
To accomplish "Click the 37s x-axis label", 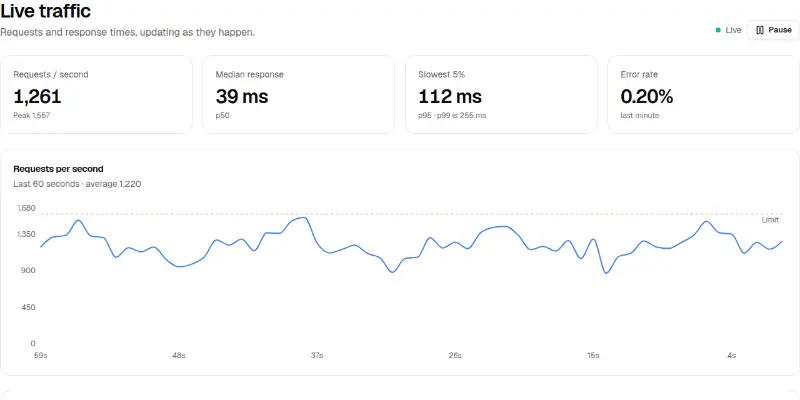I will 317,355.
